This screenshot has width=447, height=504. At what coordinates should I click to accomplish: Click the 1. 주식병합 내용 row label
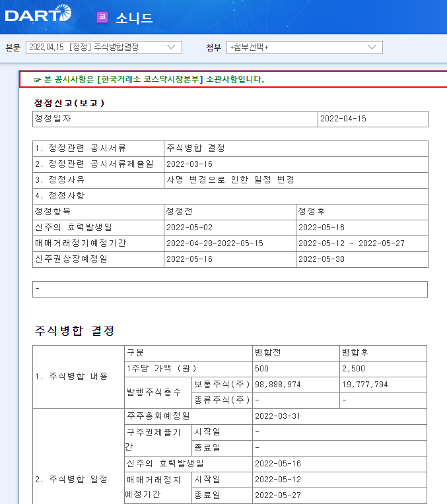click(x=71, y=377)
